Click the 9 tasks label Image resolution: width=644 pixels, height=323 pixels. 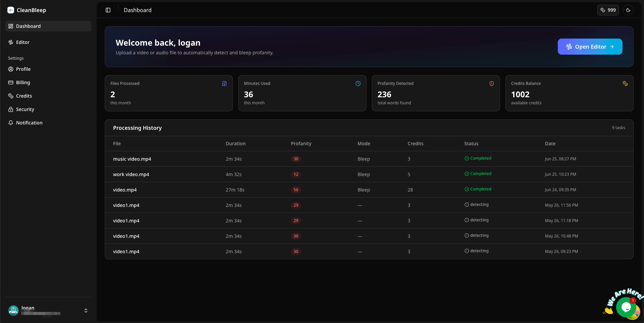(x=618, y=128)
